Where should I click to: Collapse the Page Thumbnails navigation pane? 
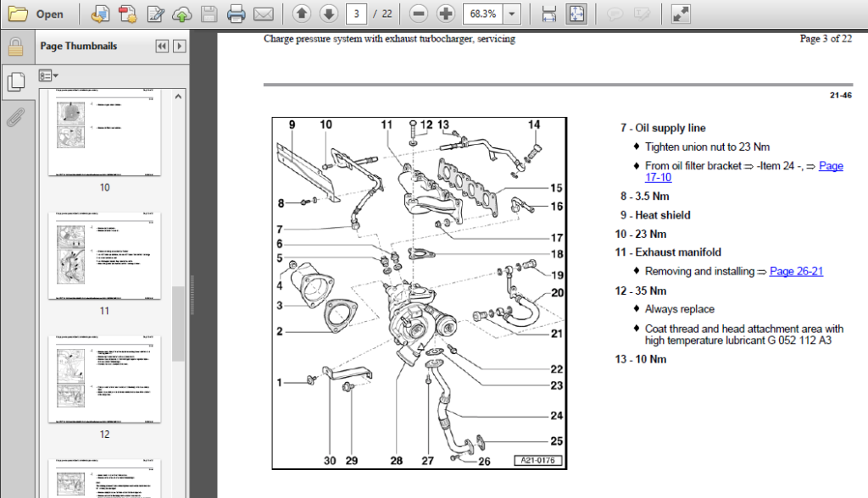(x=162, y=46)
